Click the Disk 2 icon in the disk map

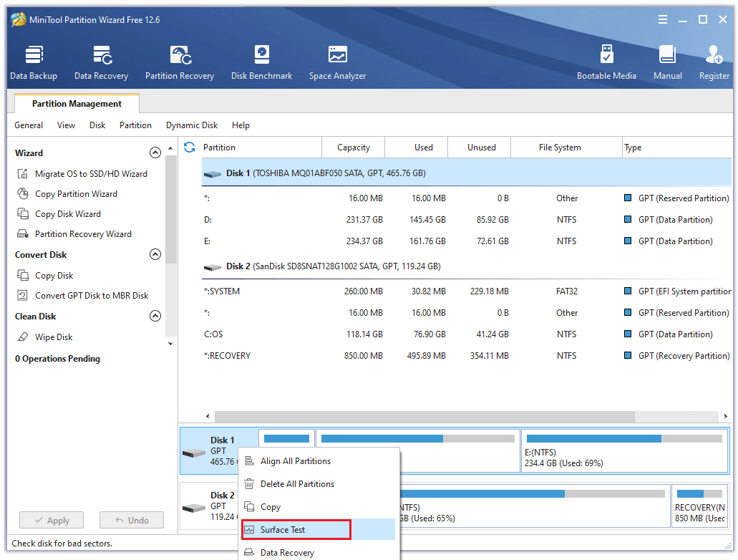click(x=194, y=508)
